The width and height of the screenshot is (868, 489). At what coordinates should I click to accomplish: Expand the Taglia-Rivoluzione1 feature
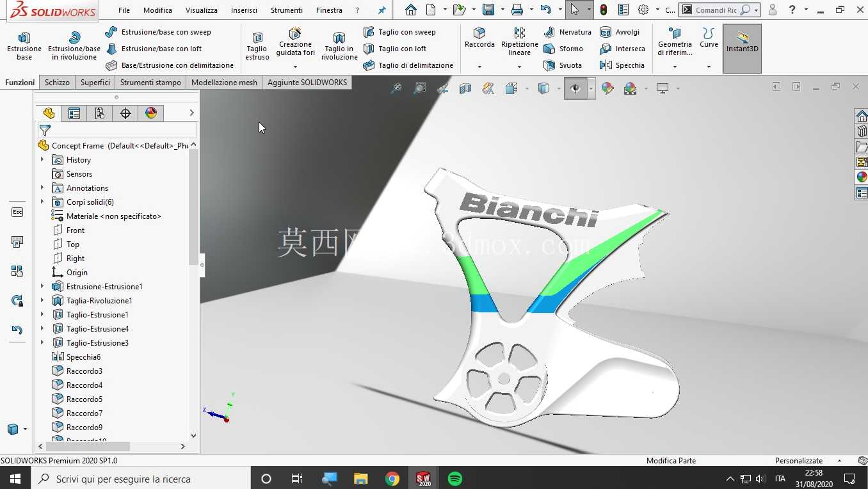pos(42,301)
